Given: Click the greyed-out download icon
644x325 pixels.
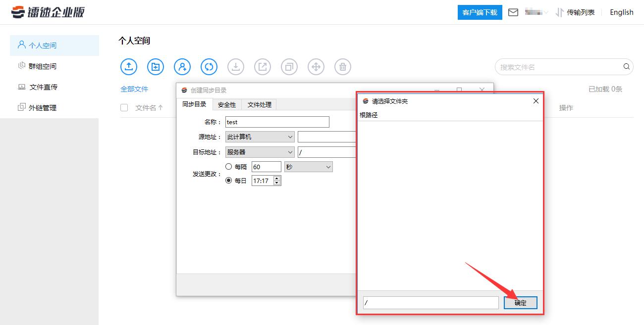Looking at the screenshot, I should click(235, 66).
